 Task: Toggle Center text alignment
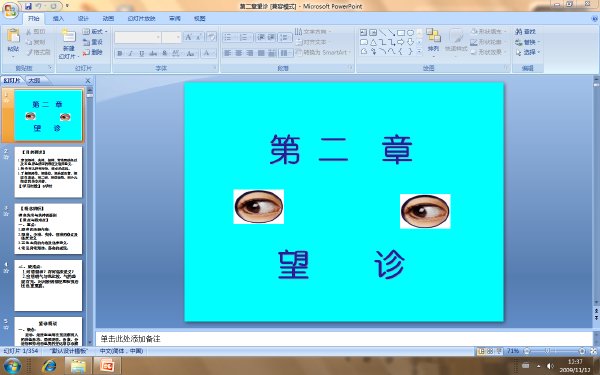(x=239, y=53)
